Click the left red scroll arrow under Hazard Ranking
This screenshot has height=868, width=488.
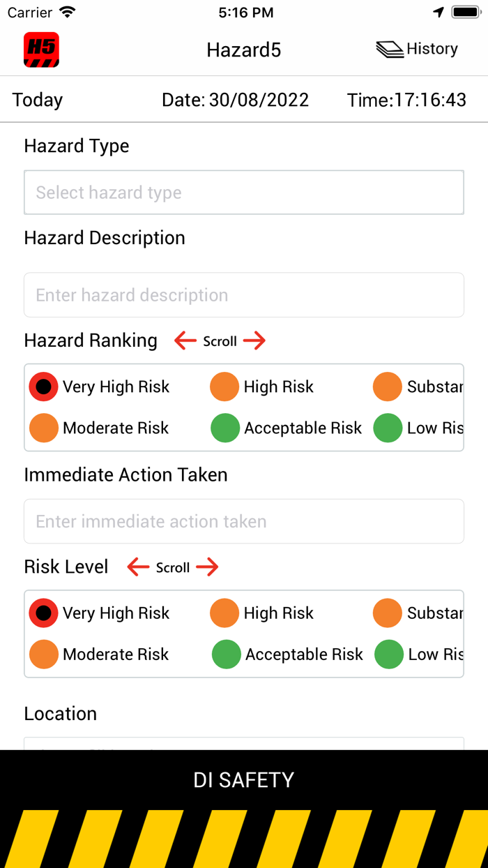pyautogui.click(x=184, y=341)
